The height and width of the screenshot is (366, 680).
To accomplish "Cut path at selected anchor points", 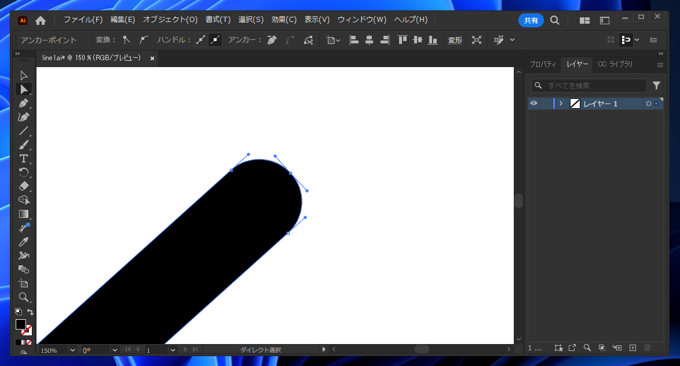I will point(308,40).
